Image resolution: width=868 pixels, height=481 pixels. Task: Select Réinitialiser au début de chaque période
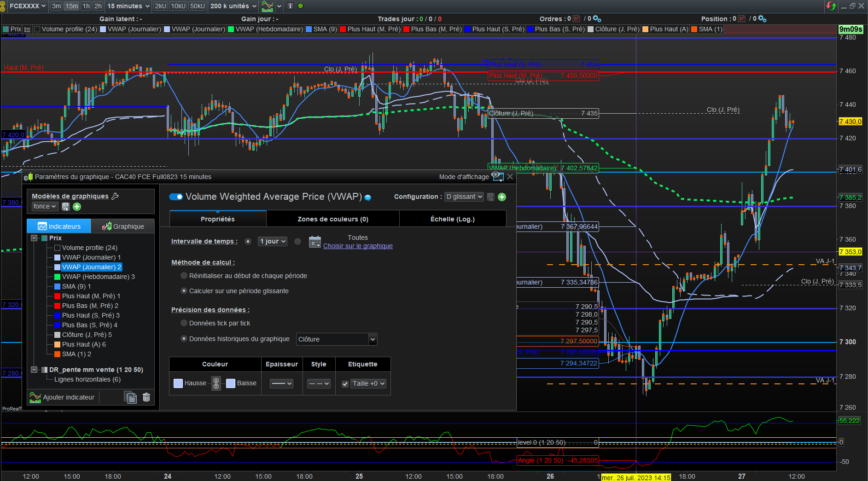pos(184,276)
